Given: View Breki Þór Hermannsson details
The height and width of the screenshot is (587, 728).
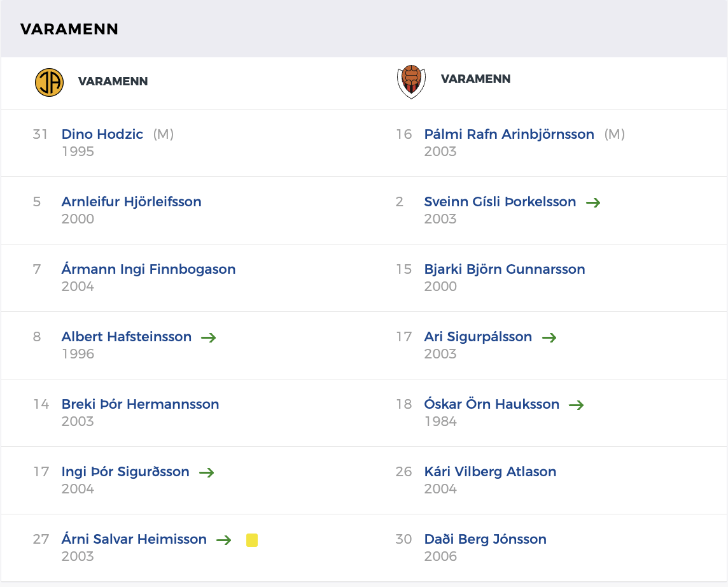Looking at the screenshot, I should click(x=141, y=404).
